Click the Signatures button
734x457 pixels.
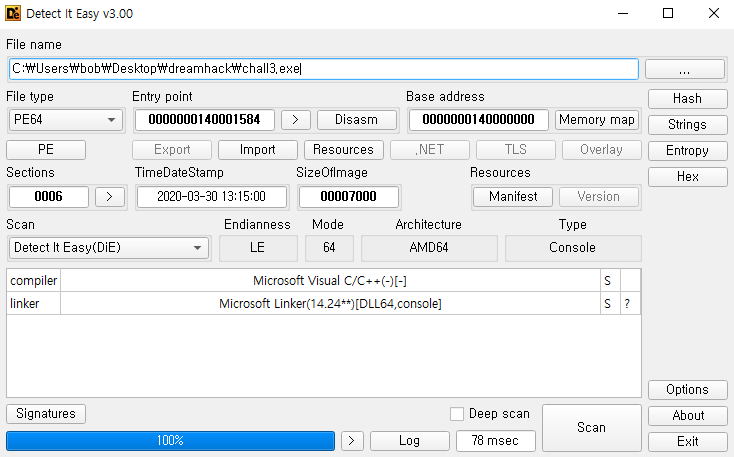[46, 414]
